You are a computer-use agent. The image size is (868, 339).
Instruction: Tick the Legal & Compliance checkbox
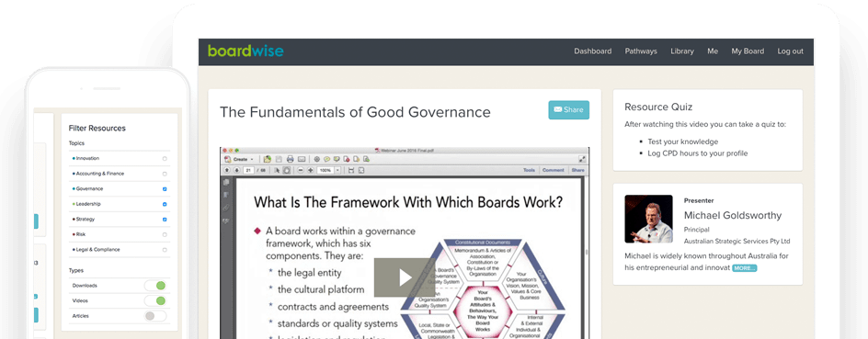pos(165,250)
